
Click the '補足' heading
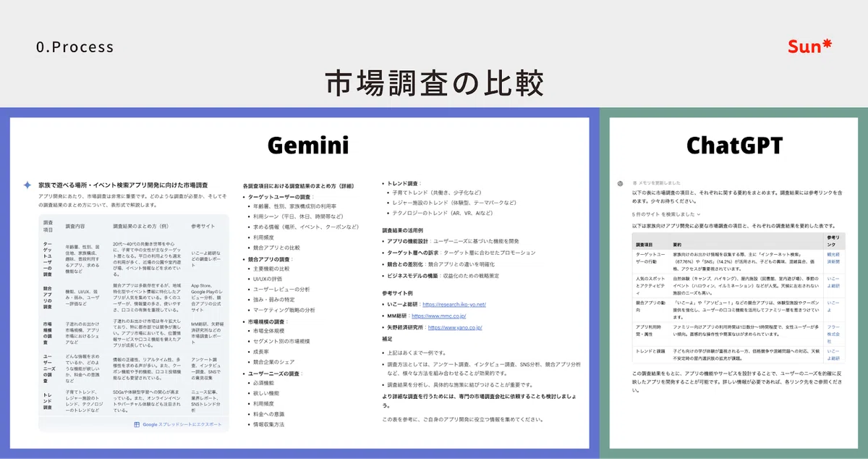(x=388, y=337)
